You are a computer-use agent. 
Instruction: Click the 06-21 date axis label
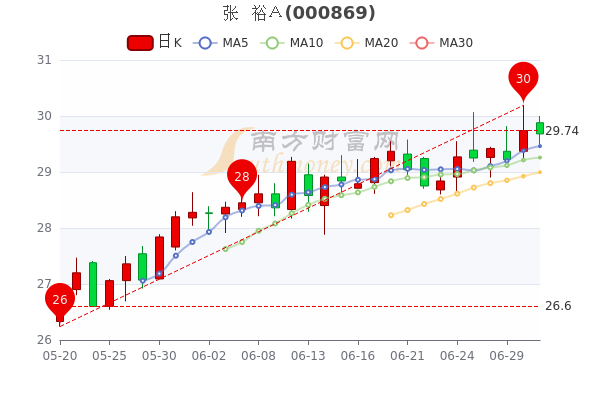(x=408, y=356)
